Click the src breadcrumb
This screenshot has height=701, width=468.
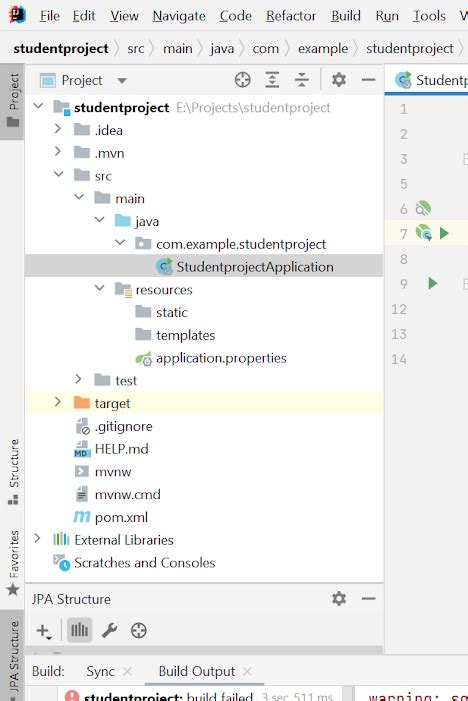click(x=135, y=48)
